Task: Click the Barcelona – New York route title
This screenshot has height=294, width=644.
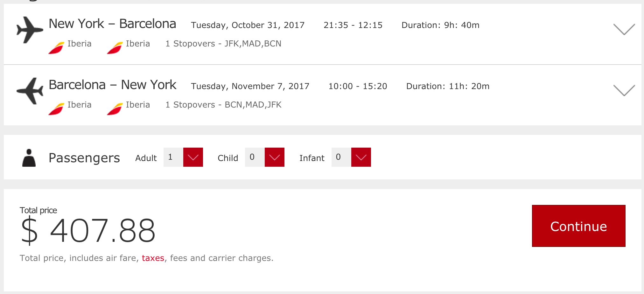Action: pos(112,85)
